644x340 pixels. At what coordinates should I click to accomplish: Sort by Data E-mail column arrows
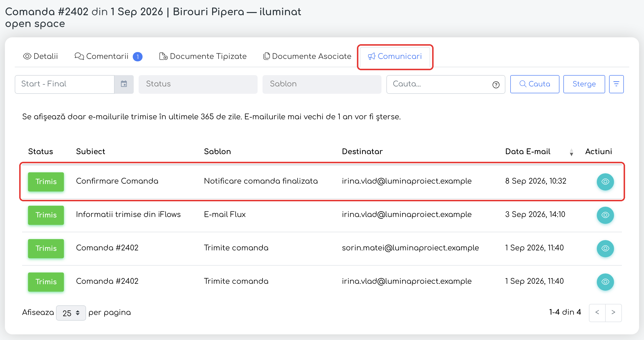(571, 152)
